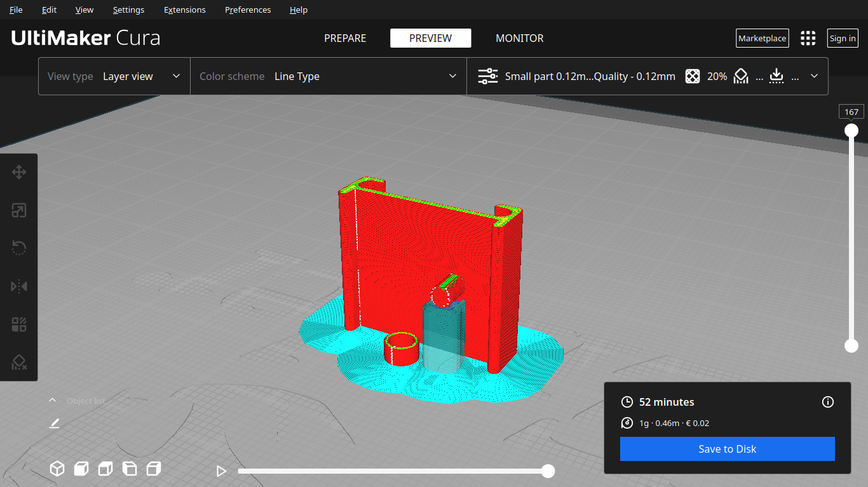The image size is (868, 487).
Task: Open the Settings menu
Action: (x=128, y=10)
